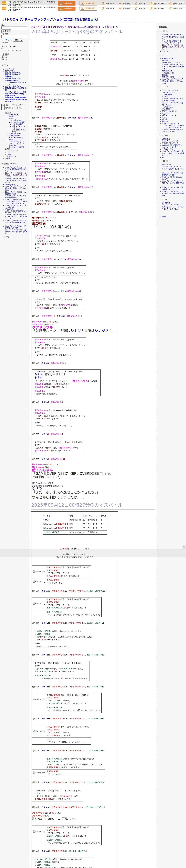The image size is (186, 868).
Task: Open 赤い魔導師 link
Action: (166, 203)
